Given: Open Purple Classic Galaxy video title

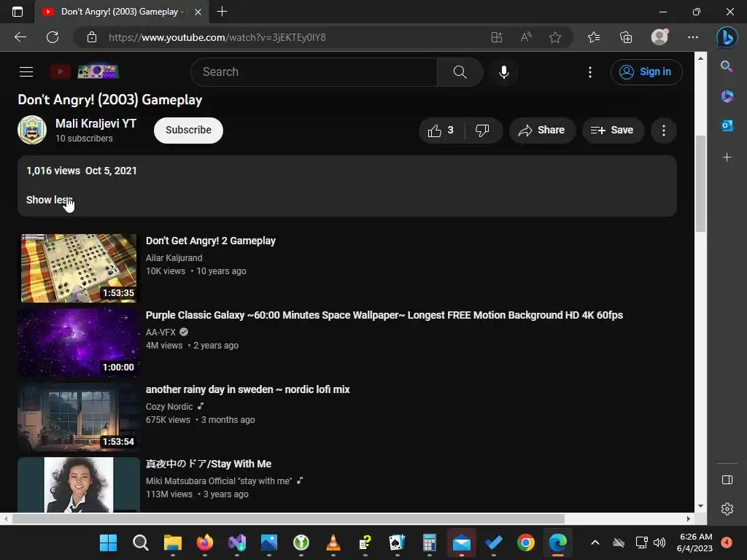Looking at the screenshot, I should tap(384, 315).
